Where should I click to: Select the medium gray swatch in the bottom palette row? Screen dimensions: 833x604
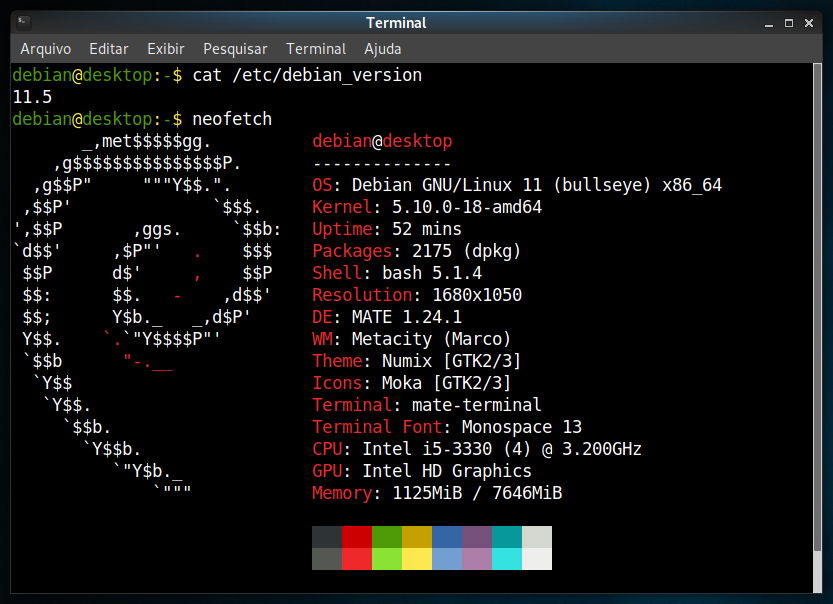pyautogui.click(x=327, y=559)
